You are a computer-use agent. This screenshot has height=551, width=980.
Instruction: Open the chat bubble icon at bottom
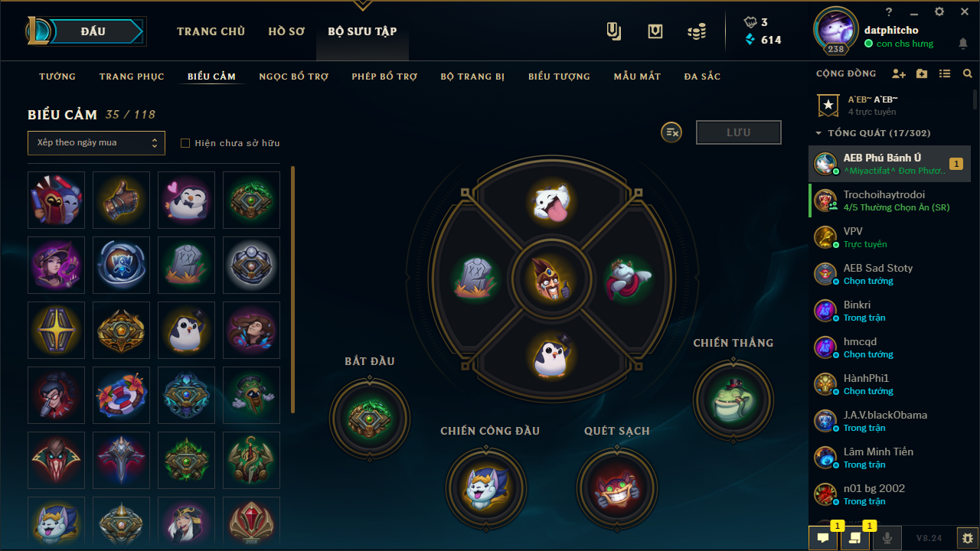(823, 538)
